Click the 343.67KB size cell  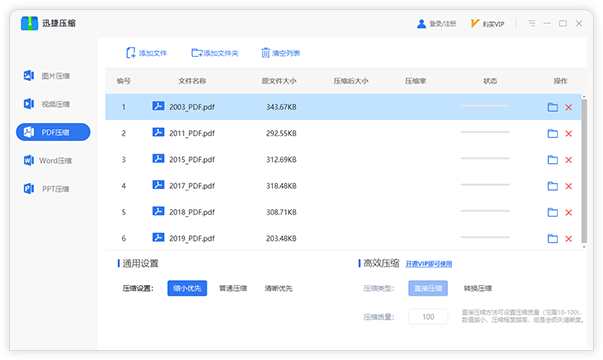click(281, 107)
